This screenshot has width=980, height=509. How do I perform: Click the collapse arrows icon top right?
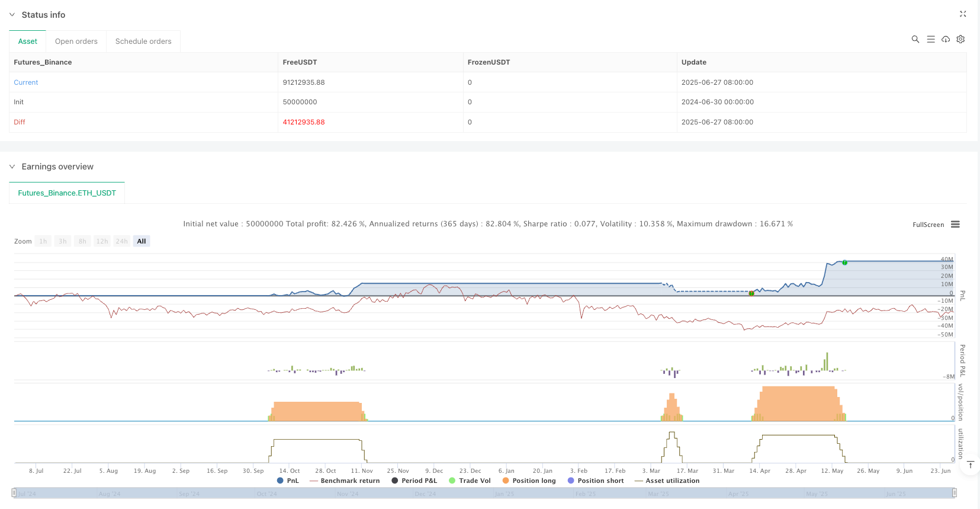[x=962, y=14]
